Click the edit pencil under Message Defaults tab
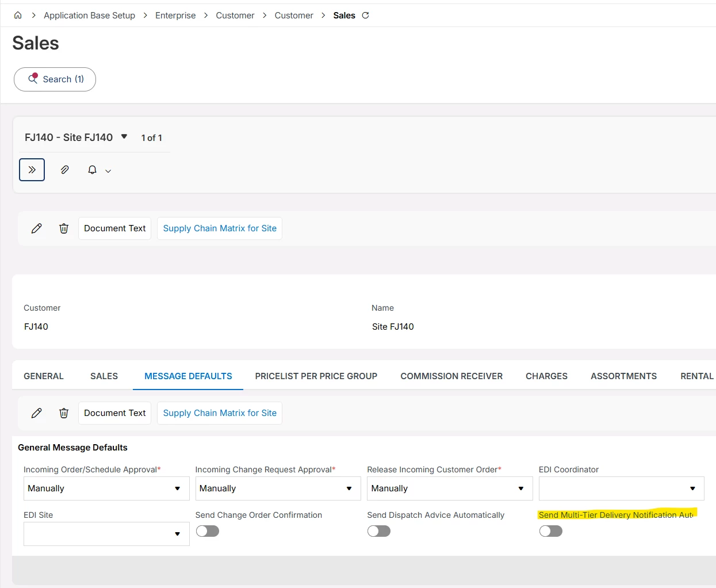Viewport: 716px width, 588px height. (36, 413)
